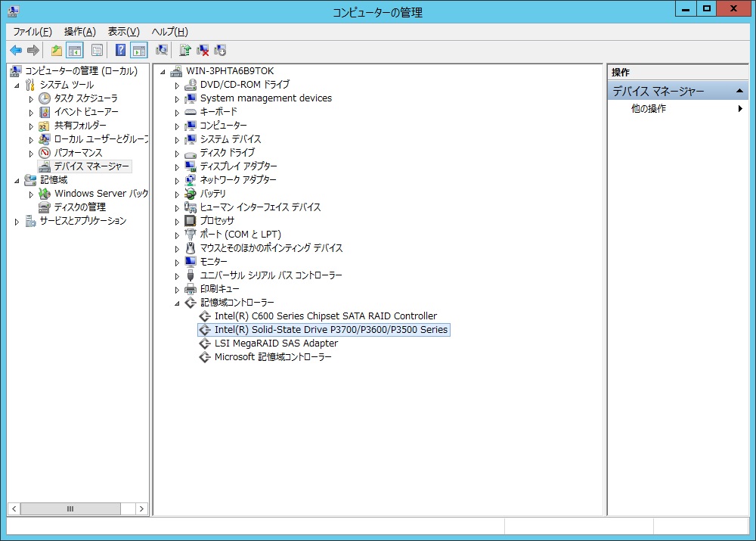Click the Disable device toolbar icon
The height and width of the screenshot is (541, 756).
point(220,51)
